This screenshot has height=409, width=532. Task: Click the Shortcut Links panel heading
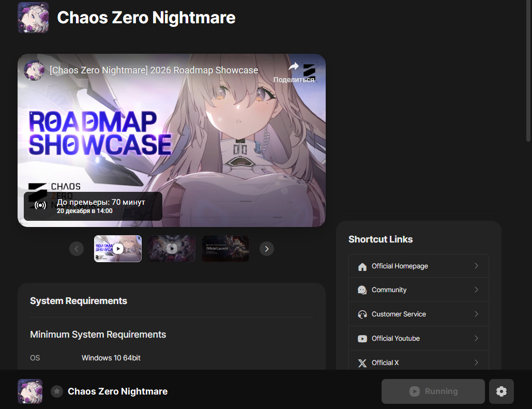[x=381, y=239]
